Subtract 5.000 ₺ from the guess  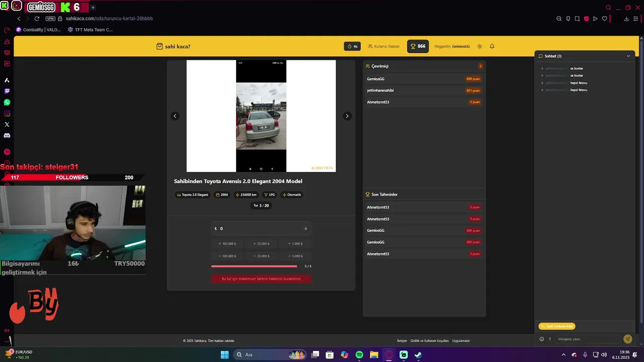click(295, 256)
